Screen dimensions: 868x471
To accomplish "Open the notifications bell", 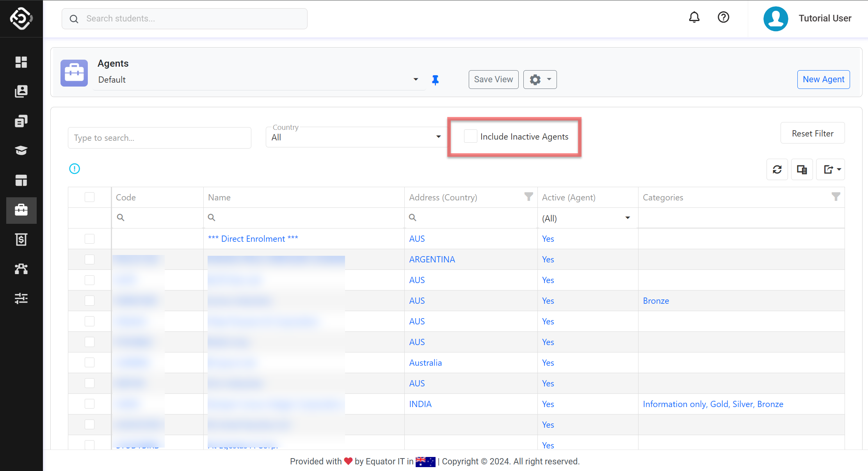I will (694, 18).
